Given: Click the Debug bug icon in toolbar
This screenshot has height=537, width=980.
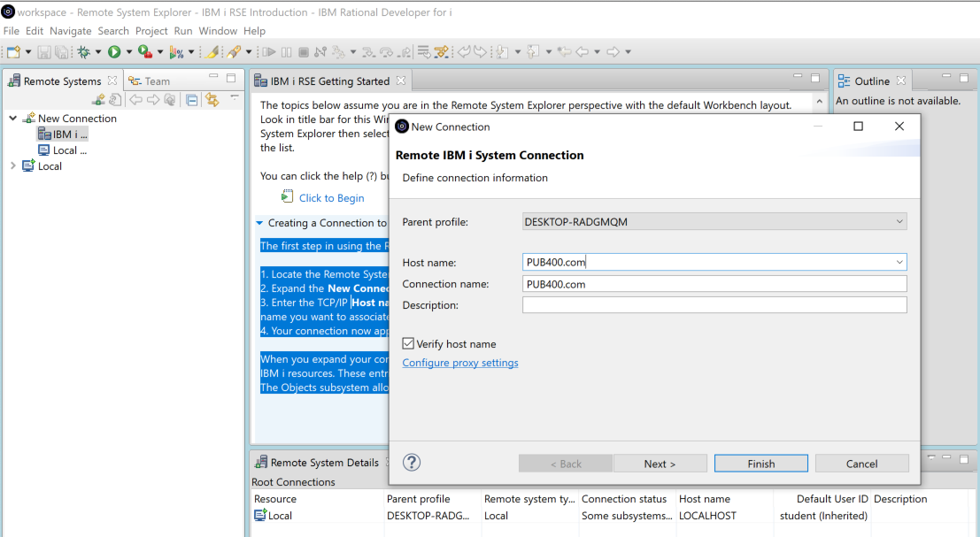Looking at the screenshot, I should click(x=84, y=52).
